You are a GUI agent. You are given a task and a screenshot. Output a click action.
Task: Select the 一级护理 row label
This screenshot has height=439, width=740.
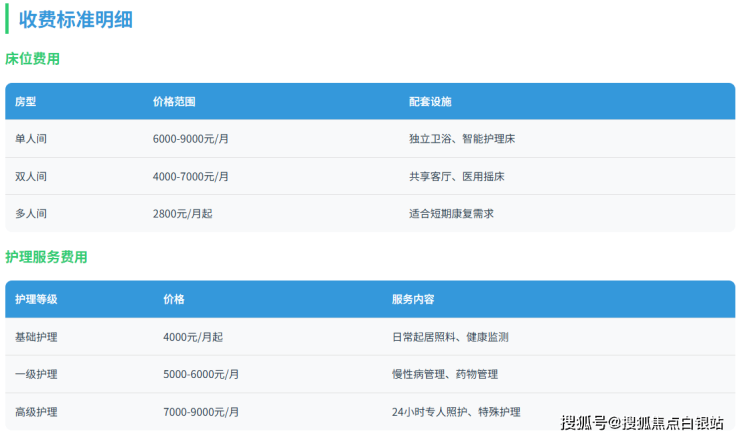(x=36, y=374)
